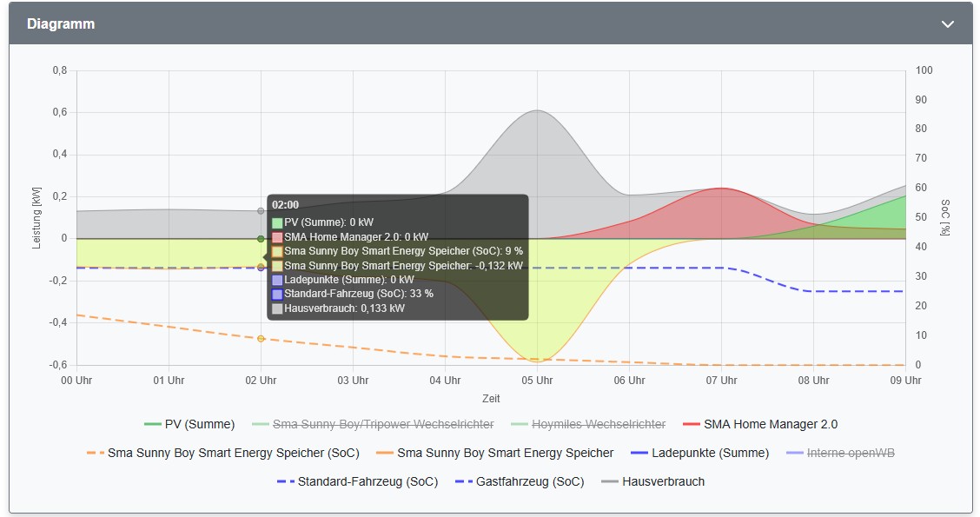
Task: Toggle Standard-Fahrzeug (SoC) legend entry
Action: pyautogui.click(x=367, y=481)
